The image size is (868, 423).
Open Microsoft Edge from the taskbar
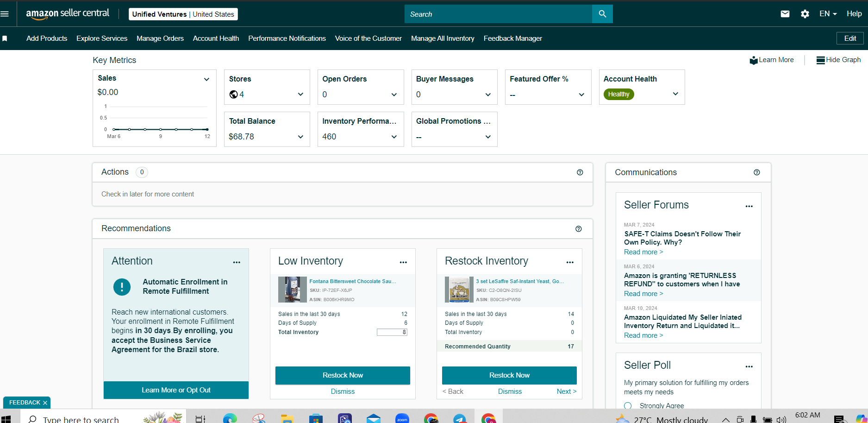point(230,418)
